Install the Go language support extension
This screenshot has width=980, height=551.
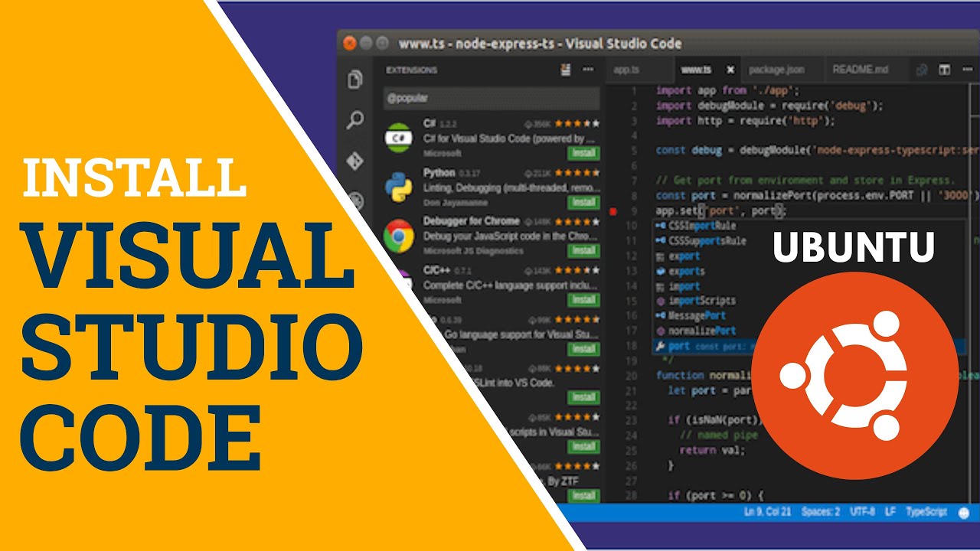tap(583, 349)
